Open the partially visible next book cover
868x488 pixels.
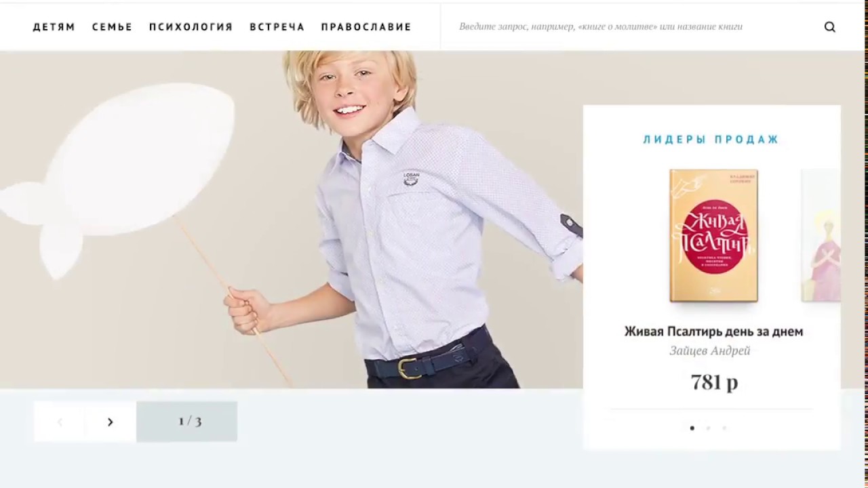click(821, 235)
